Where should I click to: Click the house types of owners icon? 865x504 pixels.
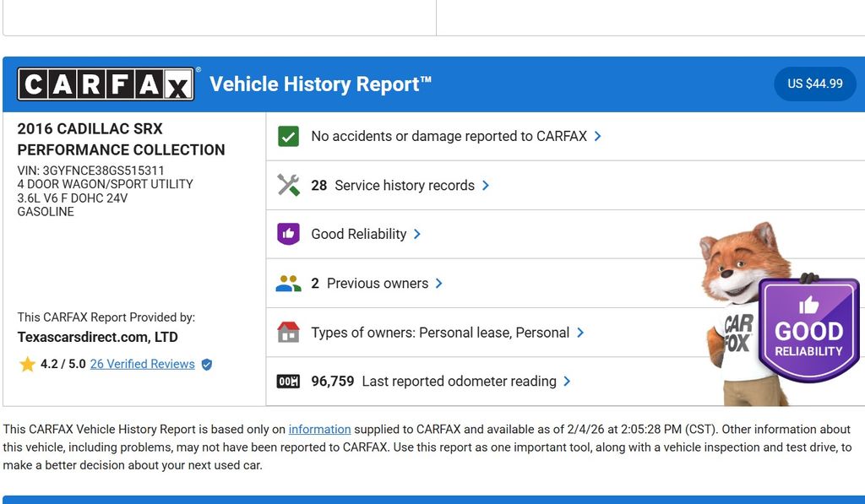click(x=288, y=333)
